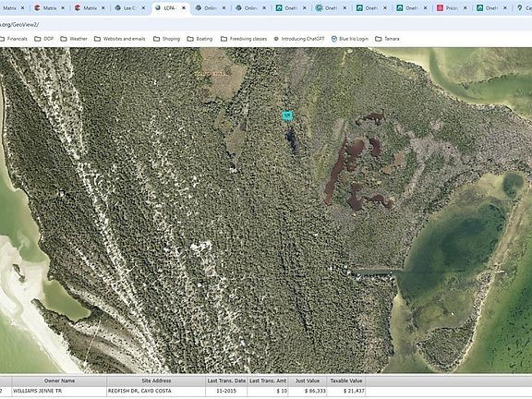Open the Financials bookmark folder
This screenshot has height=399, width=532.
[x=14, y=39]
